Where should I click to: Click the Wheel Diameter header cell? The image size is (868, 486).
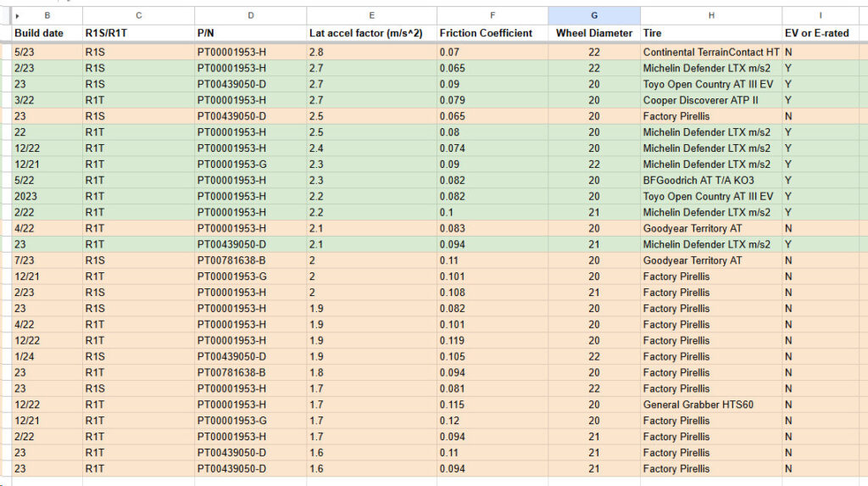click(594, 33)
